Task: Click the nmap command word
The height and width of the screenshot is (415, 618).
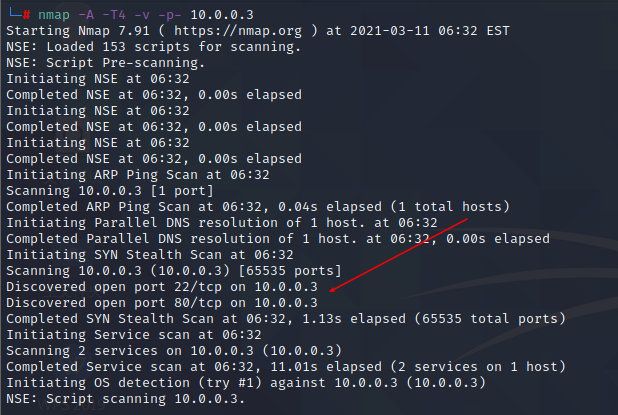Action: [x=54, y=15]
